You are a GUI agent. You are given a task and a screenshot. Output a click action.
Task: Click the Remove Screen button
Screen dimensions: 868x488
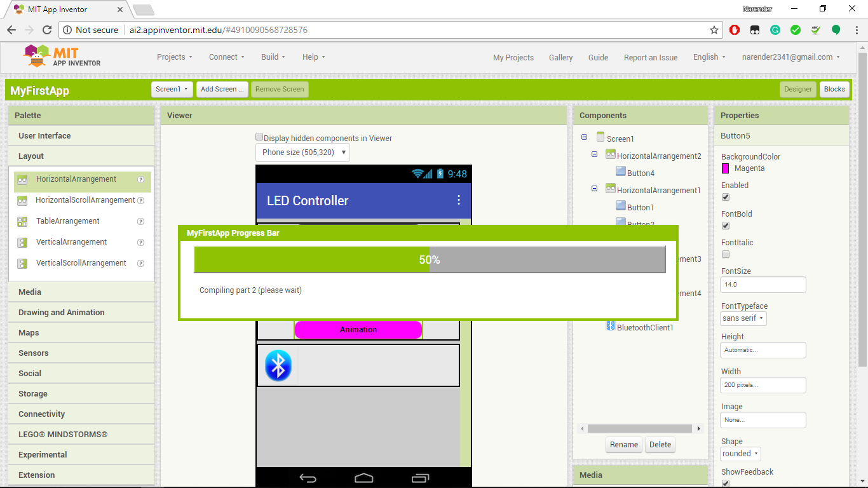[280, 90]
